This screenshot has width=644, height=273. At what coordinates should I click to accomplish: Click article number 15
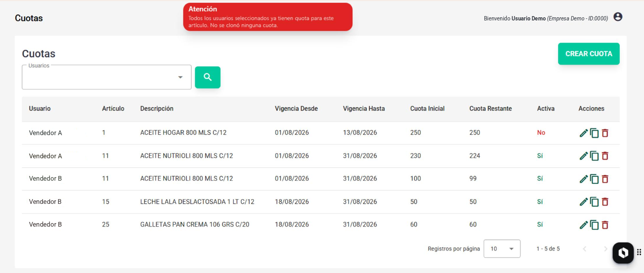pyautogui.click(x=106, y=202)
